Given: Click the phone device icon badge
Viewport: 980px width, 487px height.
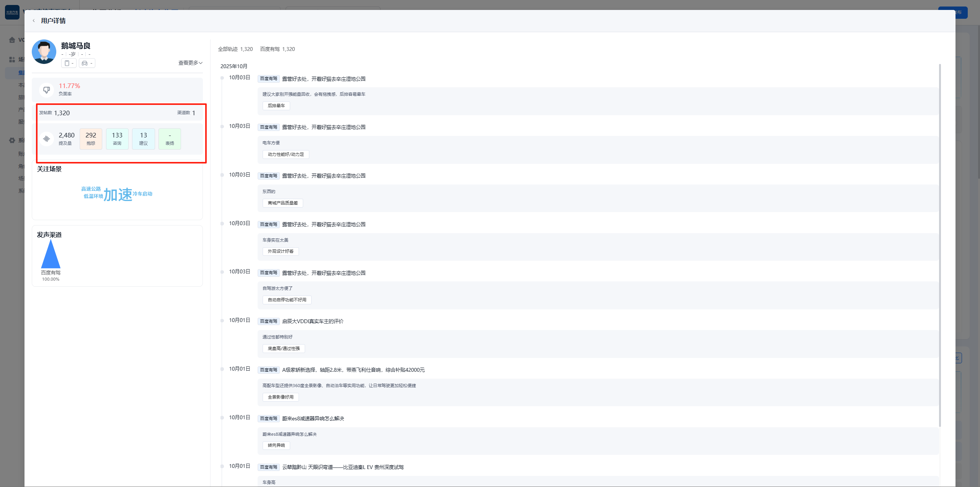Looking at the screenshot, I should (69, 63).
